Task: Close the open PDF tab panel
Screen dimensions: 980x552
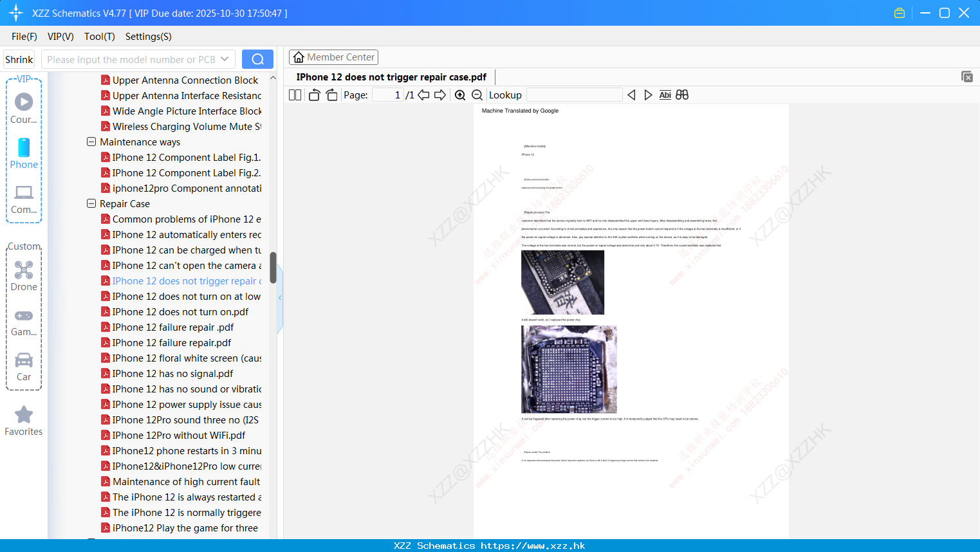Action: tap(966, 77)
